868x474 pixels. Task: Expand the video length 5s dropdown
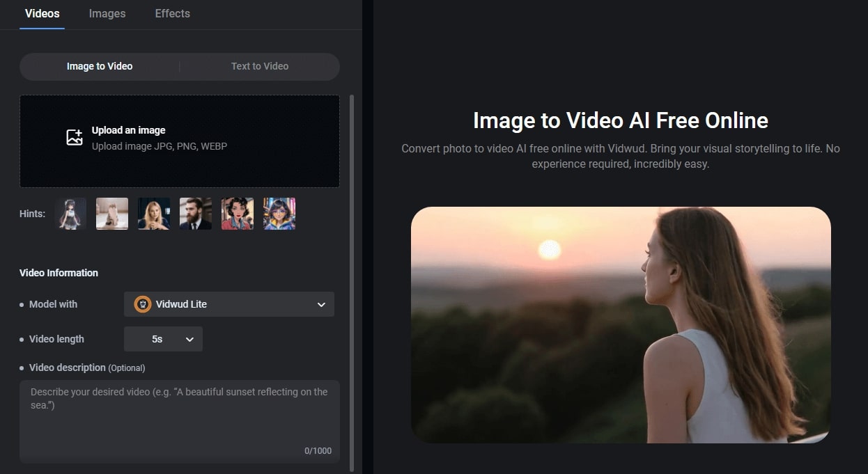163,339
